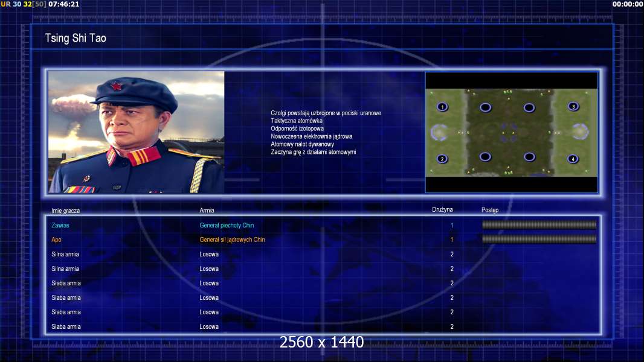Click start position marker 1 on map
Image resolution: width=644 pixels, height=362 pixels.
tap(442, 107)
